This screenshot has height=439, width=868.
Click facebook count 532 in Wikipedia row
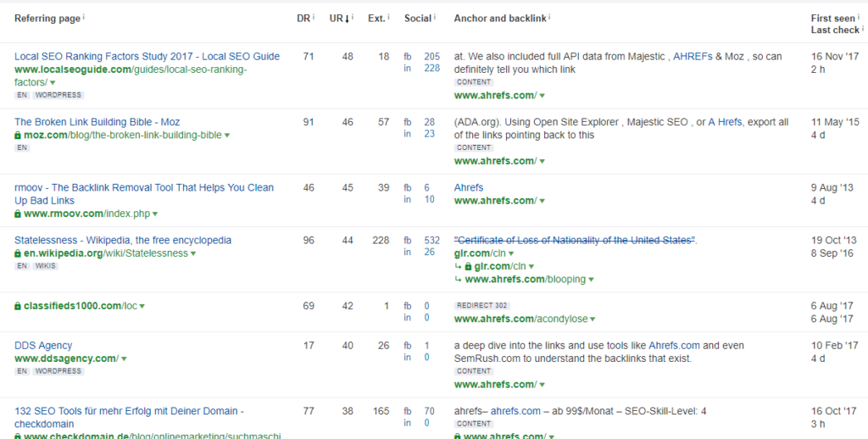(x=431, y=240)
